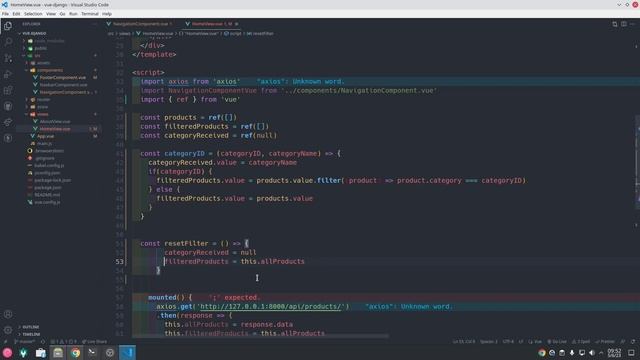The width and height of the screenshot is (640, 360).
Task: Expand the store folder
Action: (x=42, y=107)
